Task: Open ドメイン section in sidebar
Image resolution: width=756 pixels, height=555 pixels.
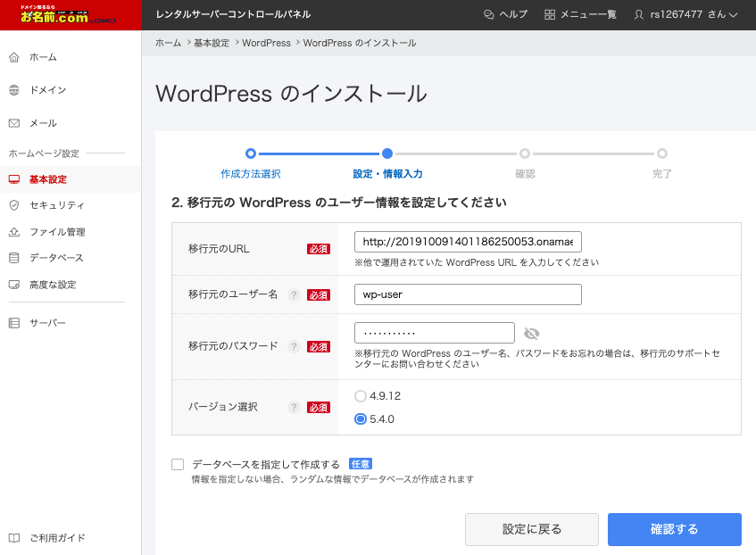Action: 47,90
